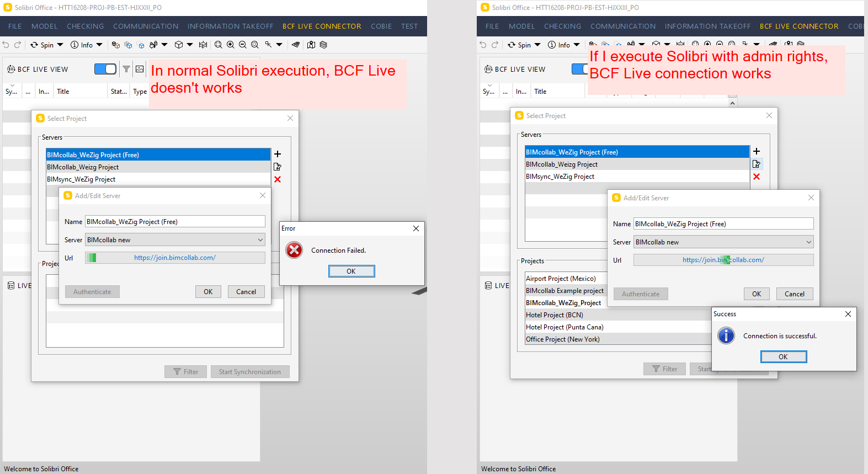Select 'BIMcollab_Weizg Project' server in right dialog
Viewport: 868px width, 474px height.
pyautogui.click(x=637, y=164)
